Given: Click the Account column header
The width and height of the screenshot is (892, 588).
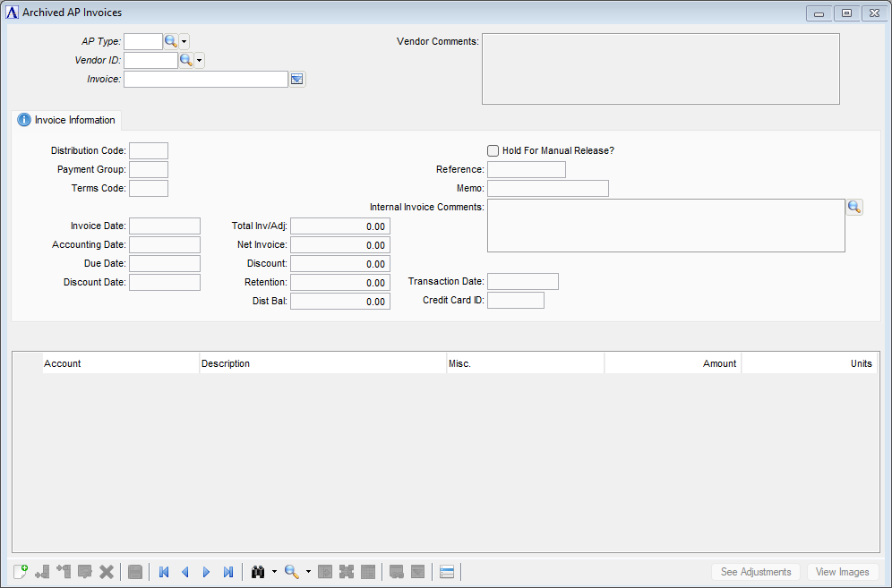Looking at the screenshot, I should (x=63, y=363).
